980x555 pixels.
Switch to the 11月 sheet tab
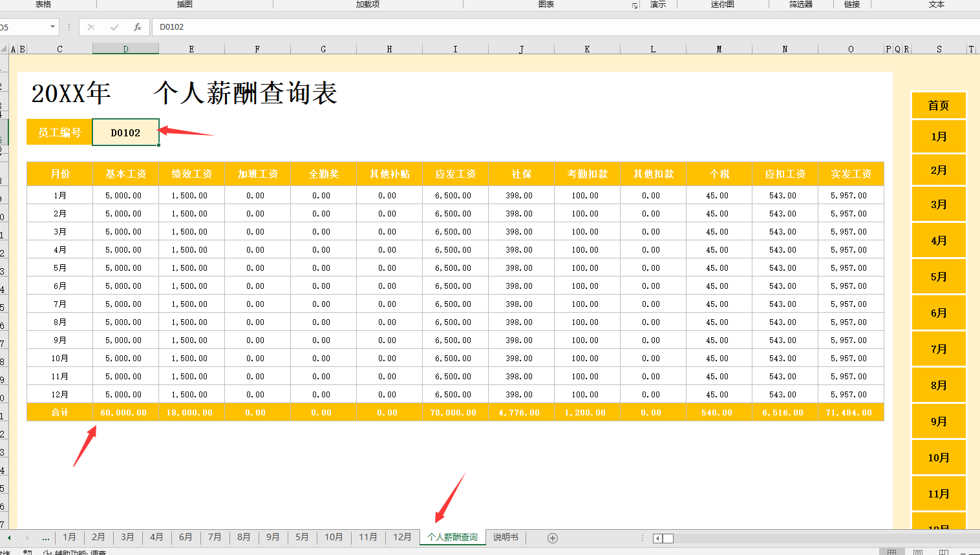[x=368, y=537]
